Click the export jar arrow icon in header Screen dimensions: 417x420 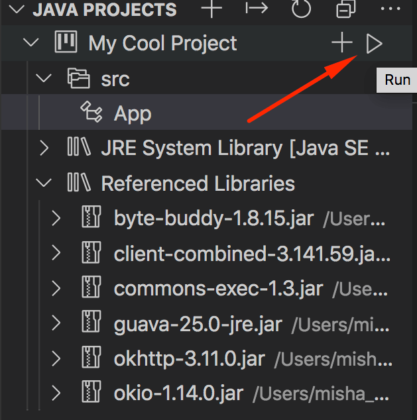(256, 8)
